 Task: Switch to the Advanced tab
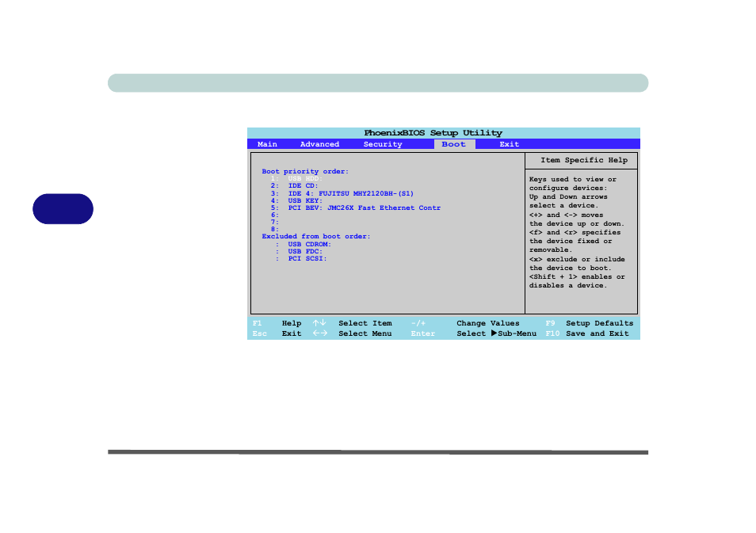[x=319, y=144]
